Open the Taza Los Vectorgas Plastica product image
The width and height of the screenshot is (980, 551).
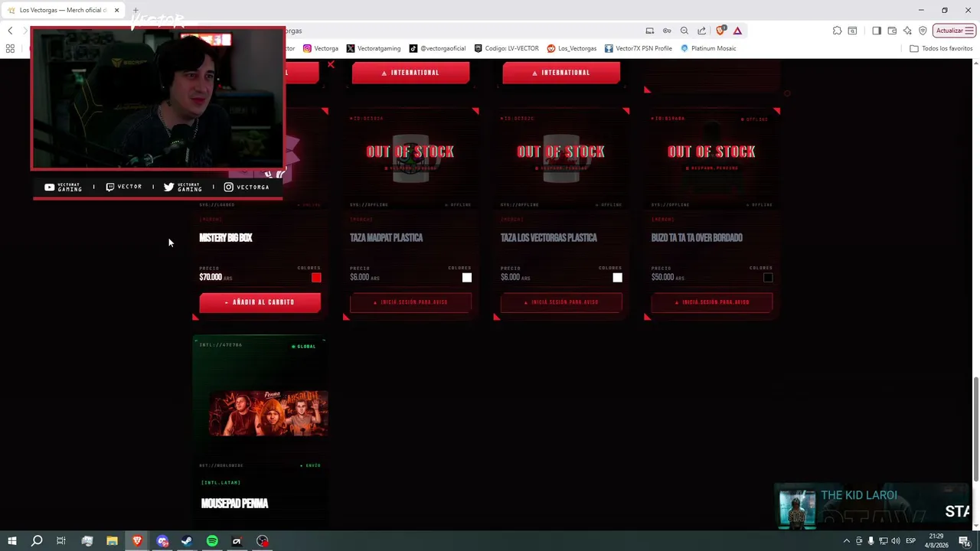(x=561, y=158)
